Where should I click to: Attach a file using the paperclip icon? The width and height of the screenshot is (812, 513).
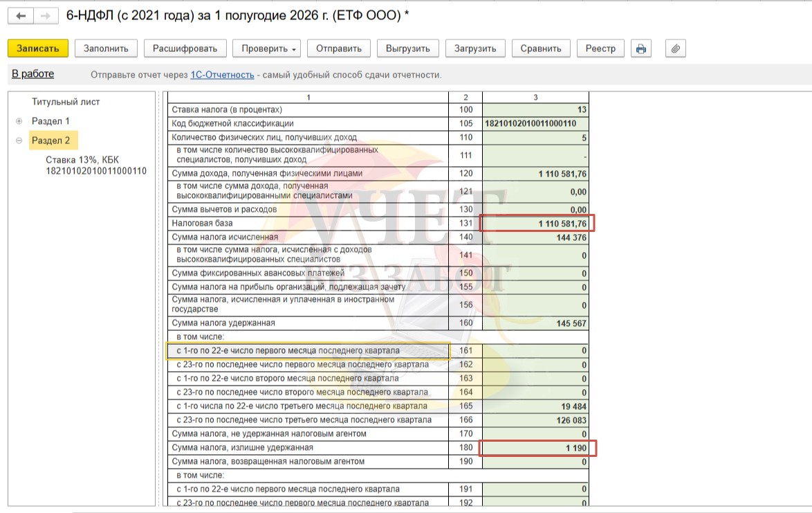pos(675,48)
